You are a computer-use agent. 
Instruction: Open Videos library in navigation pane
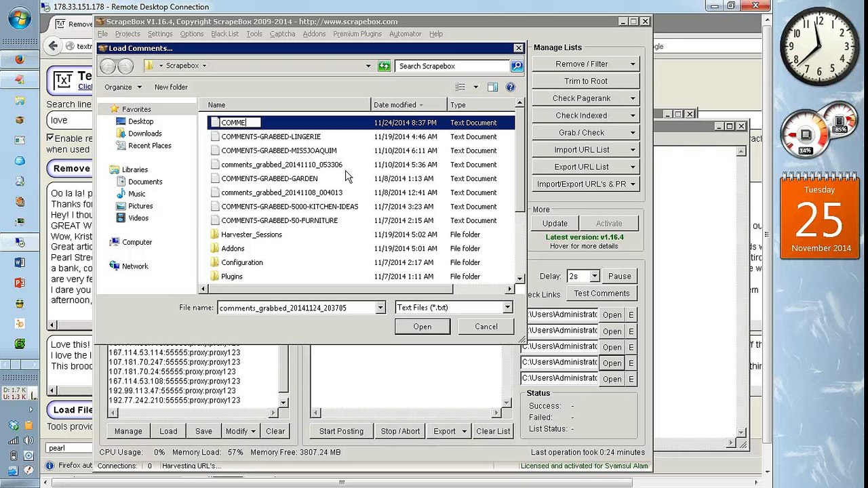138,218
